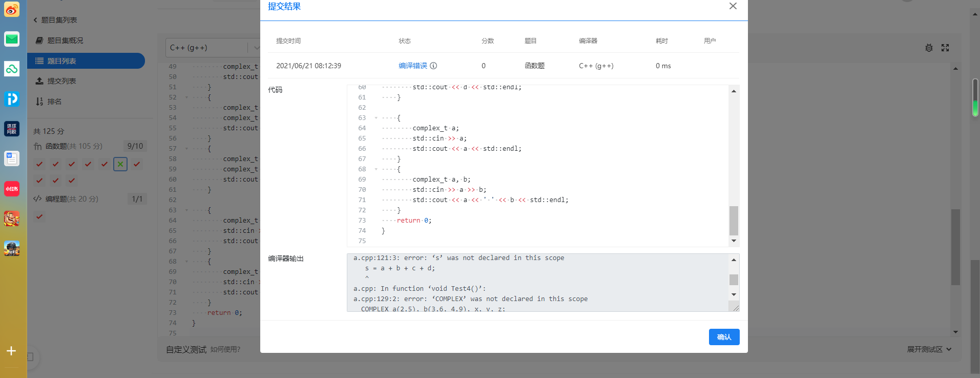
Task: Click the 提交结果 dialog title
Action: pyautogui.click(x=284, y=7)
